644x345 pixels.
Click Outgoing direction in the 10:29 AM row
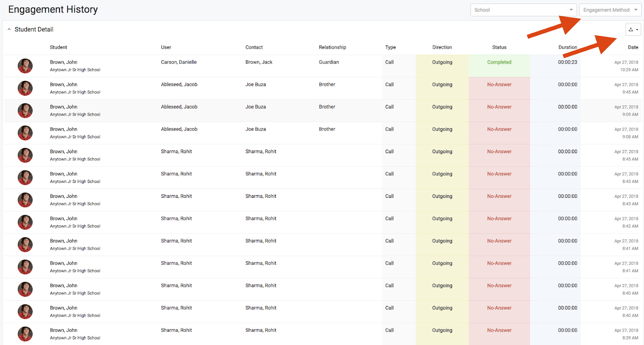click(442, 62)
